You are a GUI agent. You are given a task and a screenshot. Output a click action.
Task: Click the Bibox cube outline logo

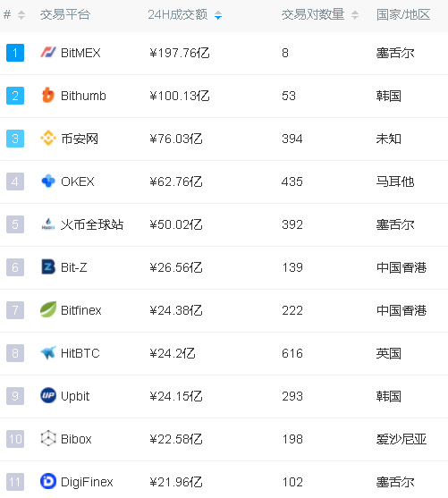pyautogui.click(x=48, y=438)
